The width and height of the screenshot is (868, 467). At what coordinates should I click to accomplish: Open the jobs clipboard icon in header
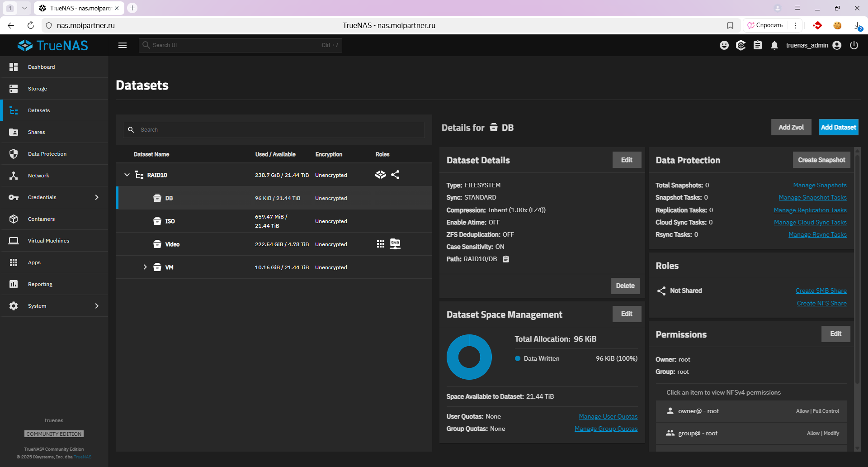click(x=758, y=45)
